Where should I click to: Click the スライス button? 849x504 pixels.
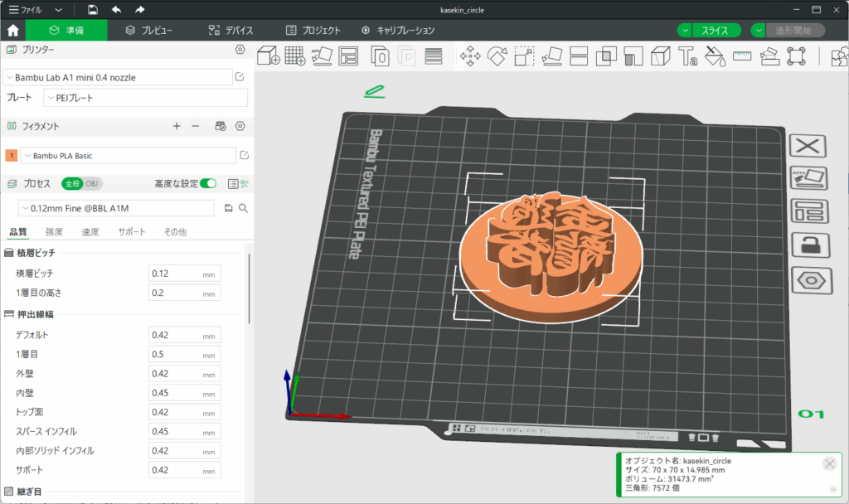coord(717,31)
